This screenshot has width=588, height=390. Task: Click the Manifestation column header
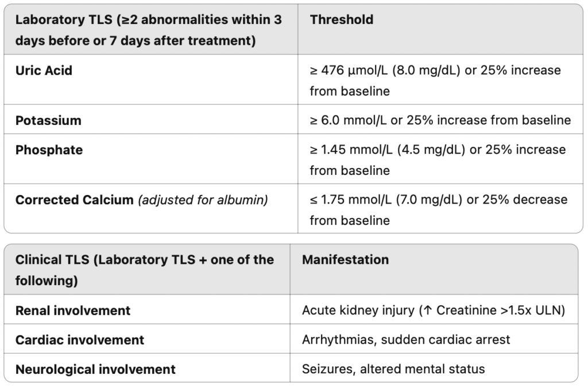click(345, 260)
